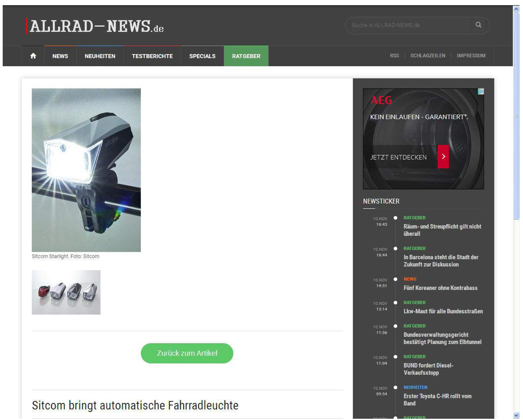Click the site search input field

[408, 25]
